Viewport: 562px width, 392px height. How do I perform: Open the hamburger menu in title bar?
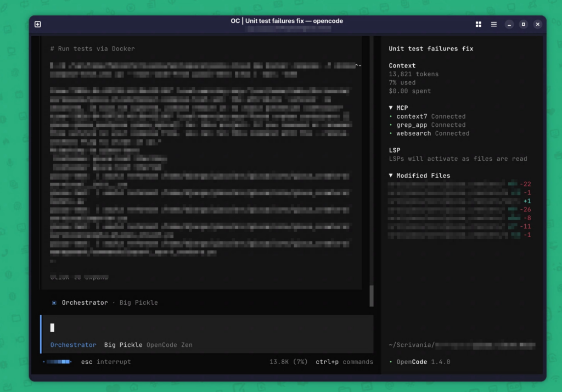coord(493,24)
